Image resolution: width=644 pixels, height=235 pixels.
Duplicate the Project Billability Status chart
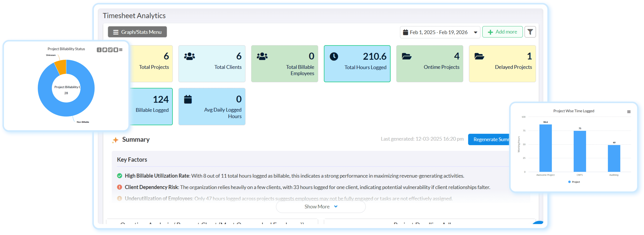(105, 50)
